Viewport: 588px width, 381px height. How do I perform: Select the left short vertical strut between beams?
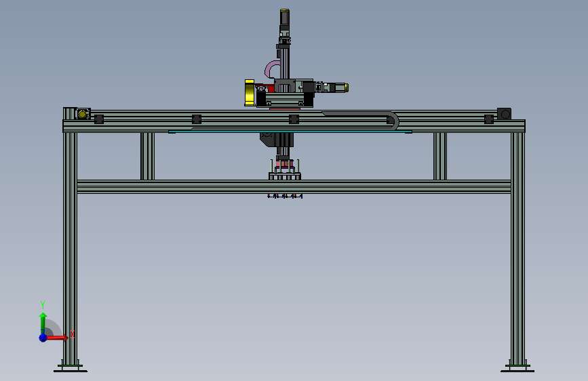click(x=147, y=156)
